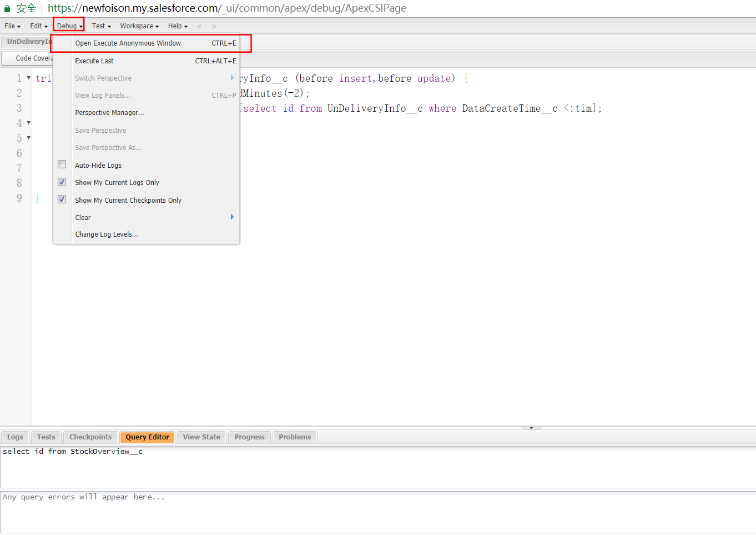Switch to the Logs tab
Screen dimensions: 756x535
pos(15,437)
